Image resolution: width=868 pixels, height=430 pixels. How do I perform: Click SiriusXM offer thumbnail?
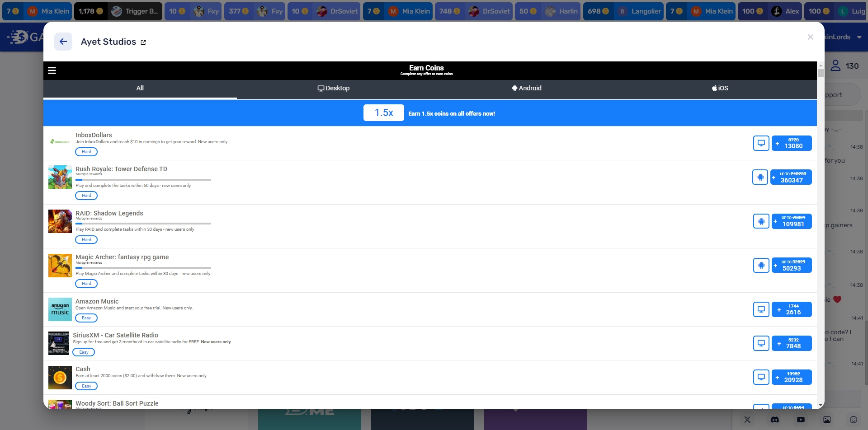[x=59, y=343]
